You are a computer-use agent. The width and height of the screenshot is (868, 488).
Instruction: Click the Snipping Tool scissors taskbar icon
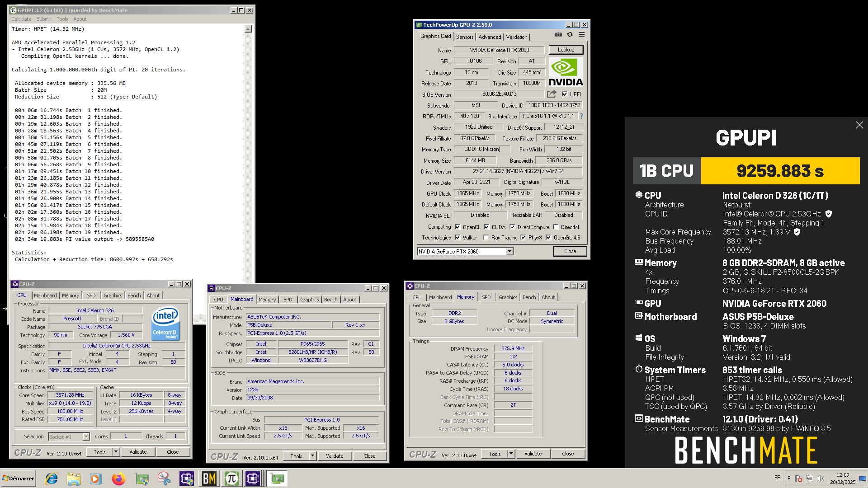(164, 479)
